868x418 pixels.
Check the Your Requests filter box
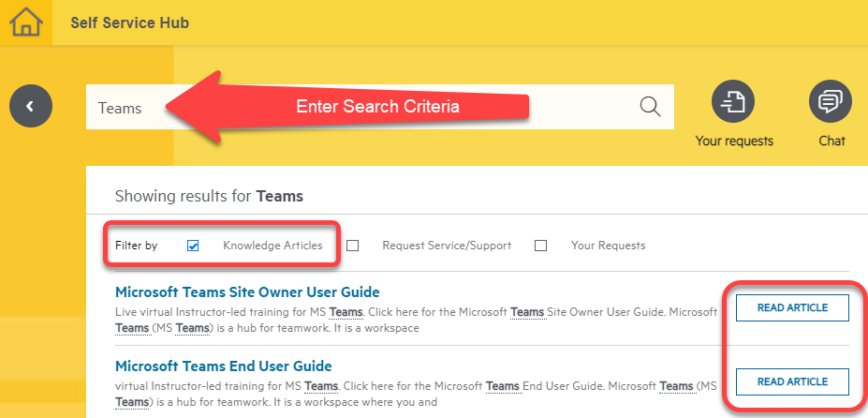[541, 246]
